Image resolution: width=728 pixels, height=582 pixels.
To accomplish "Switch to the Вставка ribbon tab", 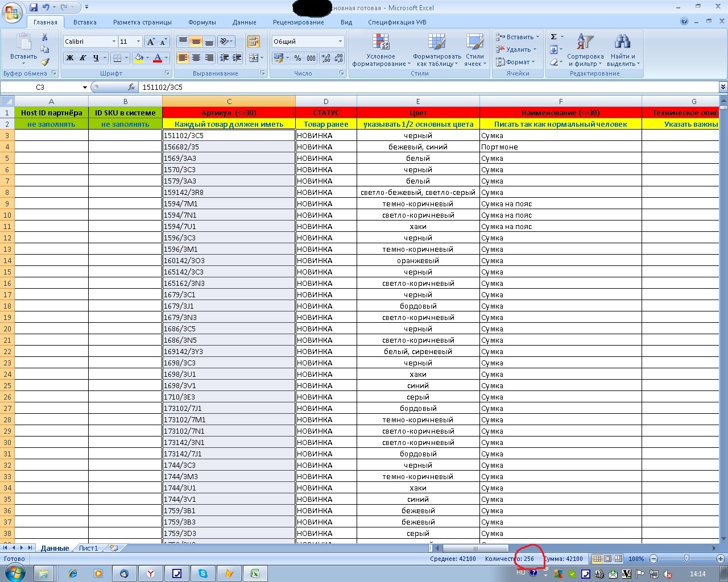I will 85,22.
